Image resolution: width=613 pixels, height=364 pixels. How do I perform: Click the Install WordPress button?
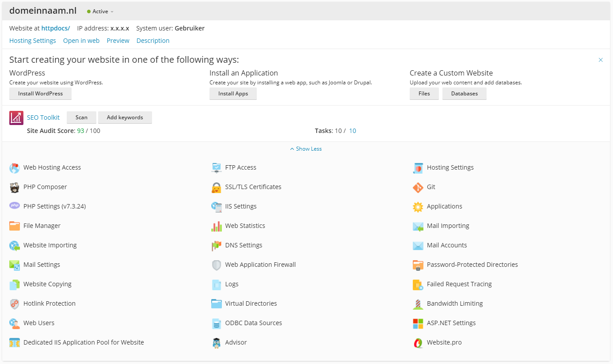40,94
